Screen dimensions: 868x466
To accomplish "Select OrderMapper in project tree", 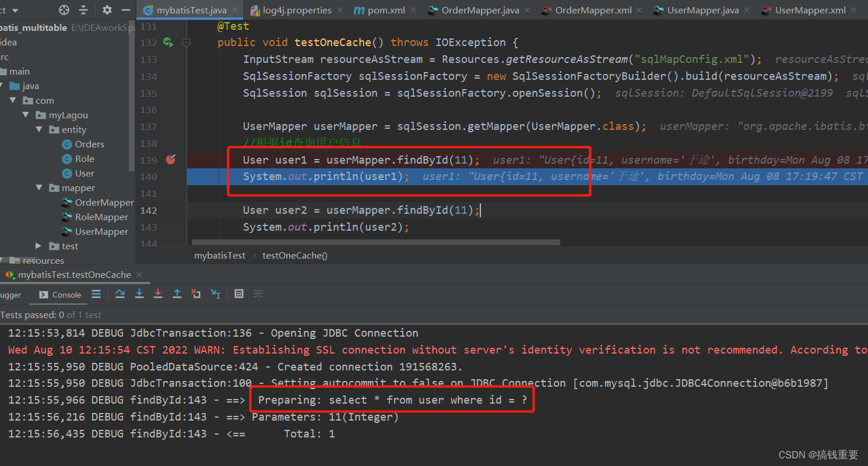I will 98,203.
